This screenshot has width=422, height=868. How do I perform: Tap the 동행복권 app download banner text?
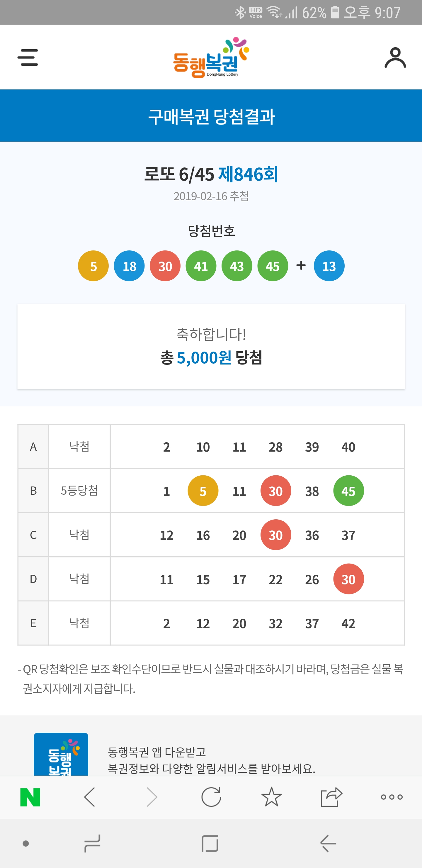pos(211,760)
